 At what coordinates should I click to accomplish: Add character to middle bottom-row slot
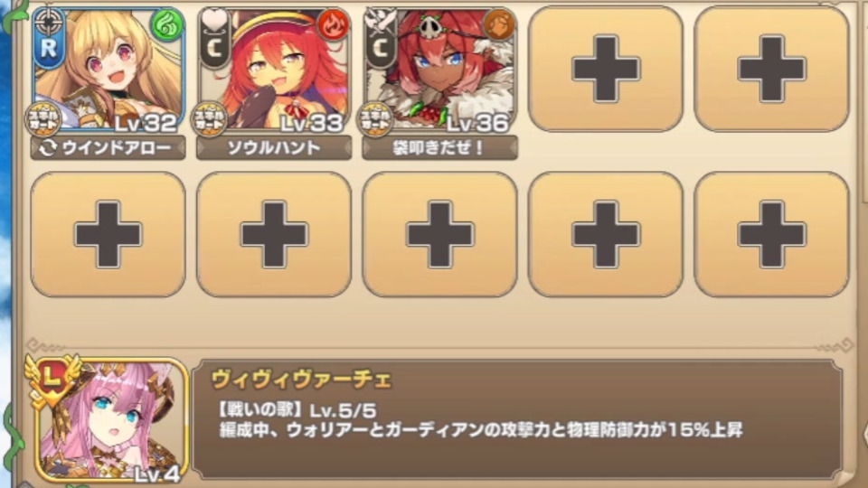[x=440, y=235]
